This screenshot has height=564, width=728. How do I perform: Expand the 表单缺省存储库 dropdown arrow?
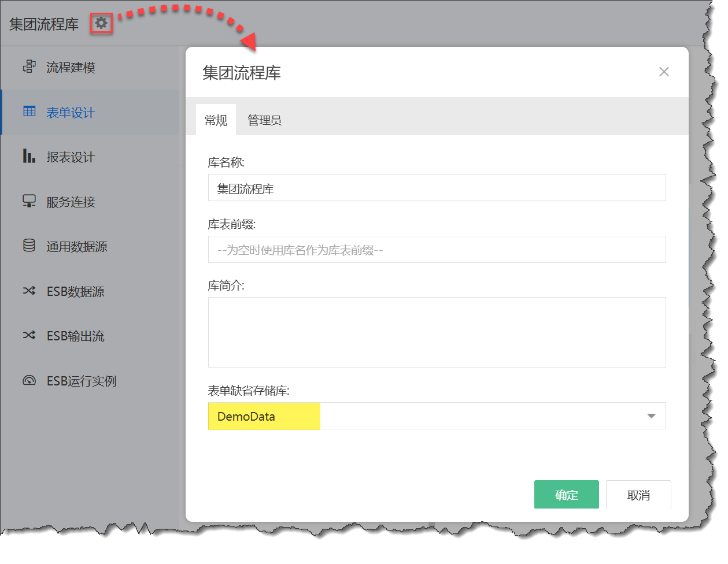pos(651,416)
